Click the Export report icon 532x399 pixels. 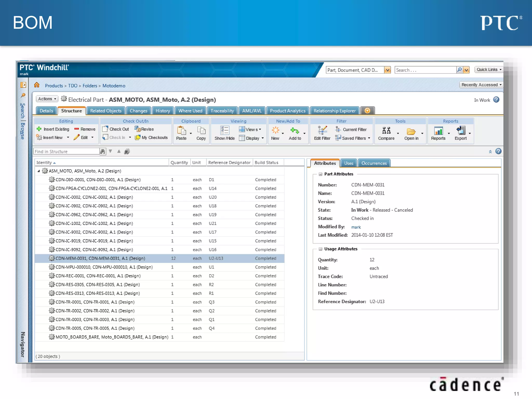(461, 131)
